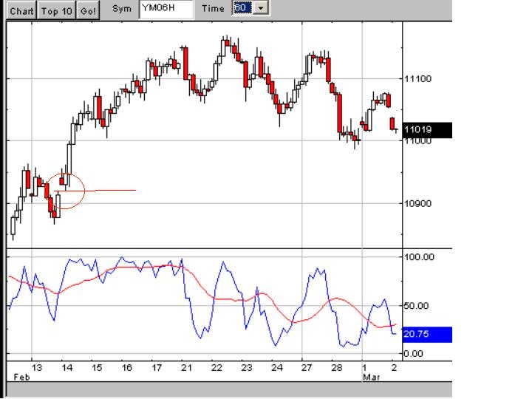Click the red circle annotation on chart
Image resolution: width=532 pixels, height=399 pixels.
coord(65,191)
